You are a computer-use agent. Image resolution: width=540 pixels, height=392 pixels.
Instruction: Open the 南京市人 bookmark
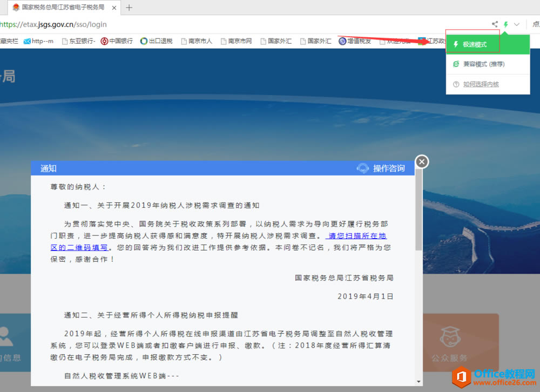pos(197,42)
